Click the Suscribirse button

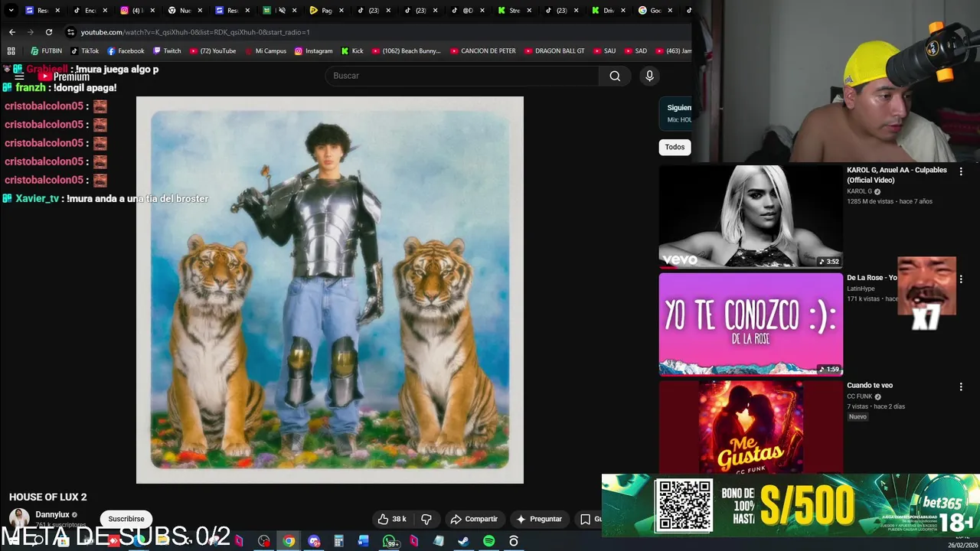(126, 519)
